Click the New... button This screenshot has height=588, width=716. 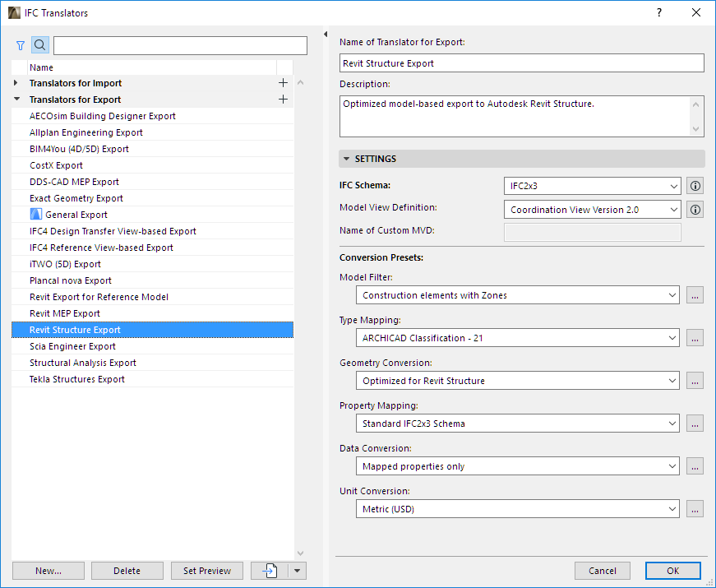pos(49,571)
